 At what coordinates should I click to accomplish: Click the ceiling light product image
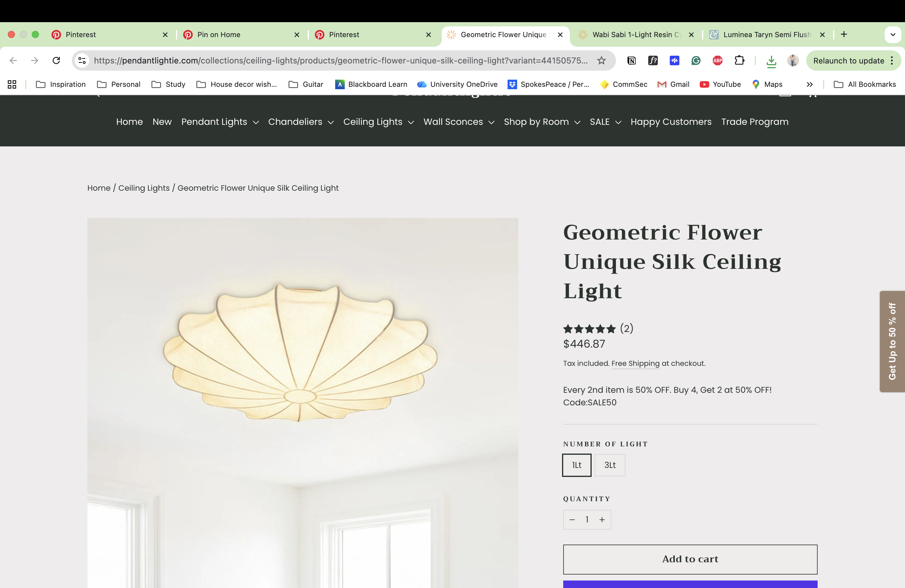pyautogui.click(x=302, y=380)
